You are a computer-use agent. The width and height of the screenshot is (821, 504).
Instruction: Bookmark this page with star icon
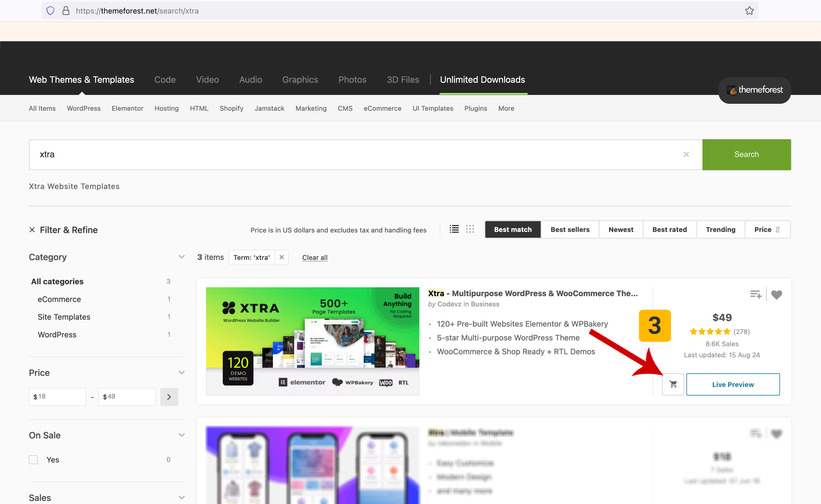point(749,11)
